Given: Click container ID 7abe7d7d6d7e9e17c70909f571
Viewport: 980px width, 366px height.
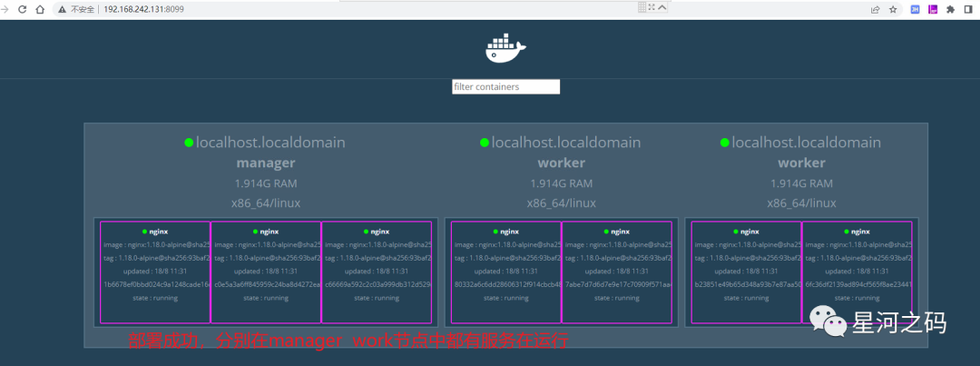Looking at the screenshot, I should 617,284.
